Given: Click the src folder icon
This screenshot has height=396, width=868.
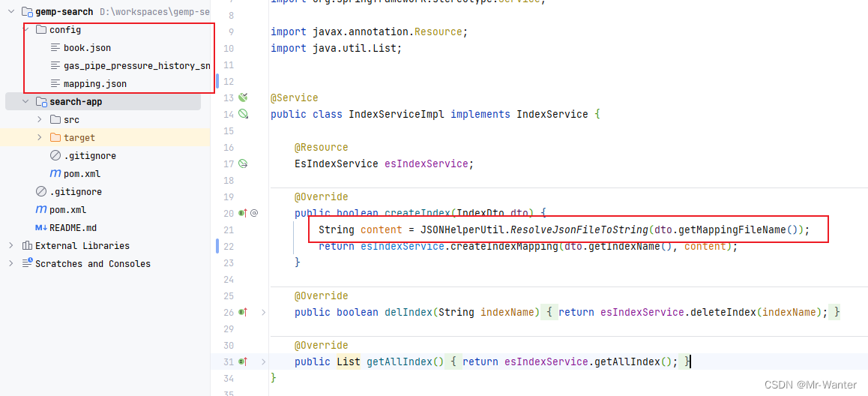Looking at the screenshot, I should [x=55, y=120].
